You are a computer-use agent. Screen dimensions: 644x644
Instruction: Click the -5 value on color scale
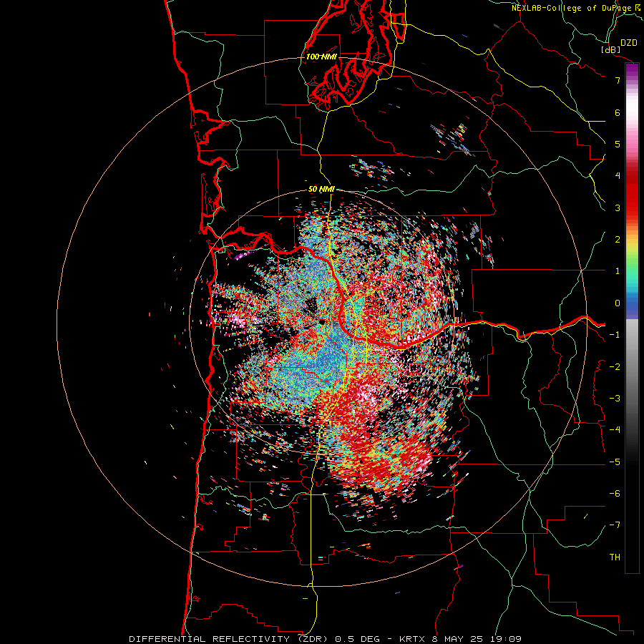click(615, 462)
